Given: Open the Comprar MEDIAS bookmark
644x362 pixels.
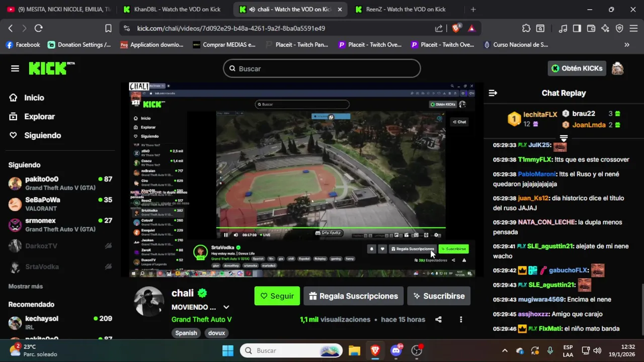Looking at the screenshot, I should point(224,45).
